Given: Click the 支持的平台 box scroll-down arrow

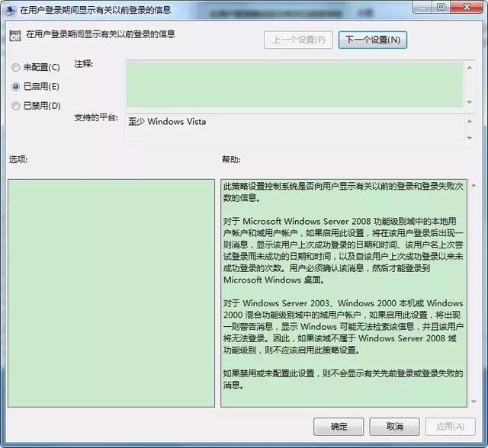Looking at the screenshot, I should point(470,137).
